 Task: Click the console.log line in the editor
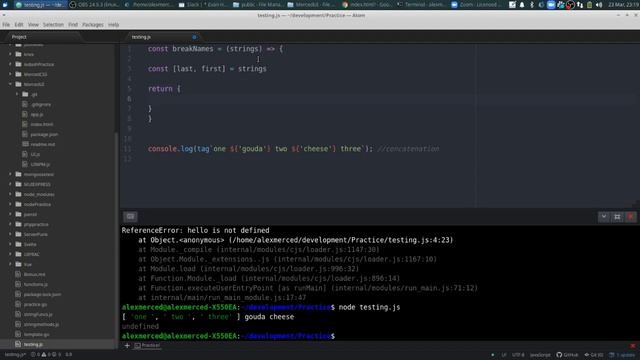tap(294, 149)
